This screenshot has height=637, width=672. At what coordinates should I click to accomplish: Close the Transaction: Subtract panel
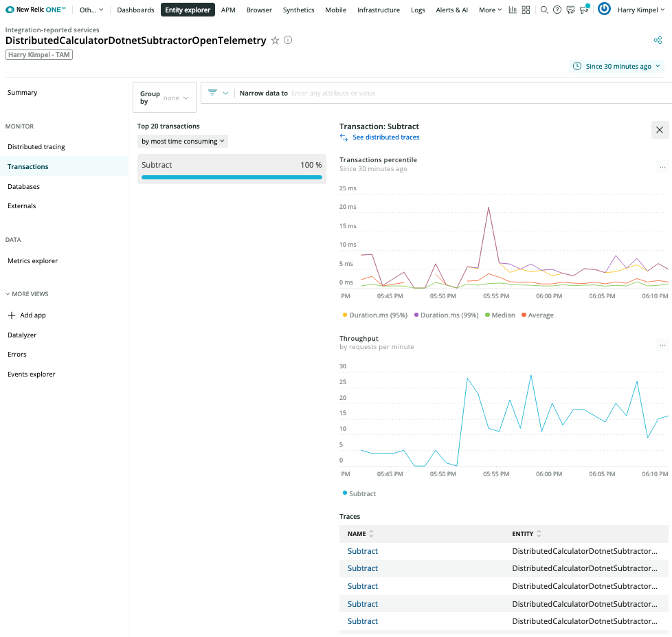click(x=660, y=130)
